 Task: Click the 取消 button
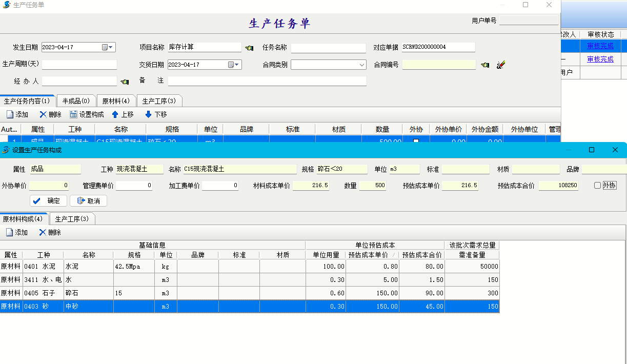[x=88, y=200]
